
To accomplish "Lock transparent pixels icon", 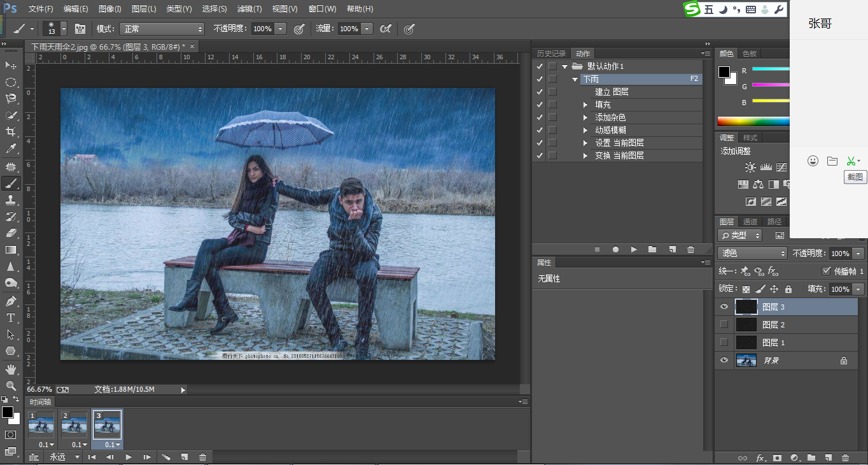I will coord(746,289).
